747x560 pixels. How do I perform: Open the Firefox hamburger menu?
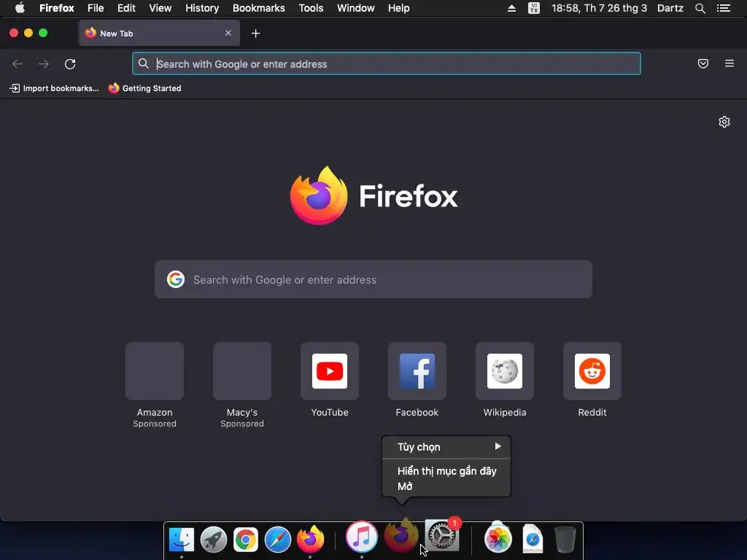(729, 63)
